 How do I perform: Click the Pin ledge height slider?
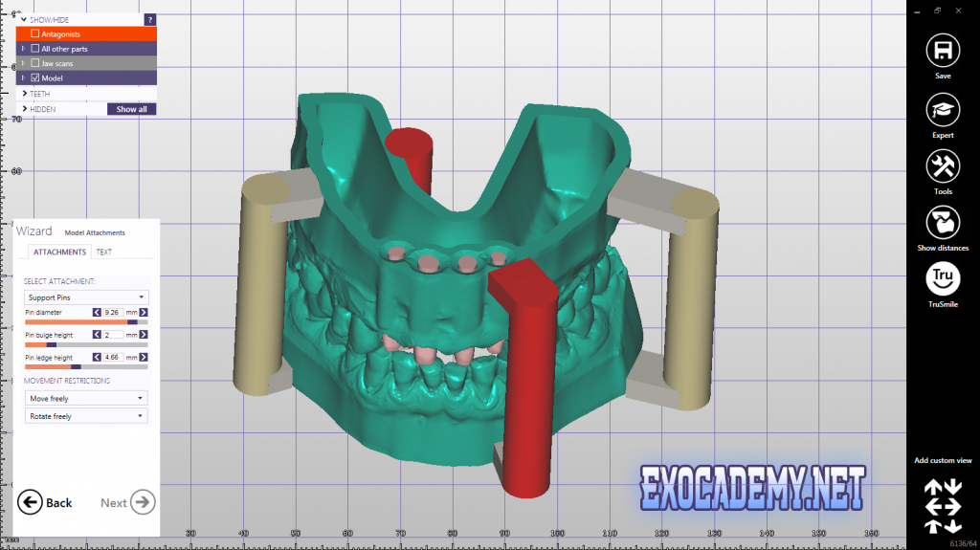pyautogui.click(x=86, y=366)
